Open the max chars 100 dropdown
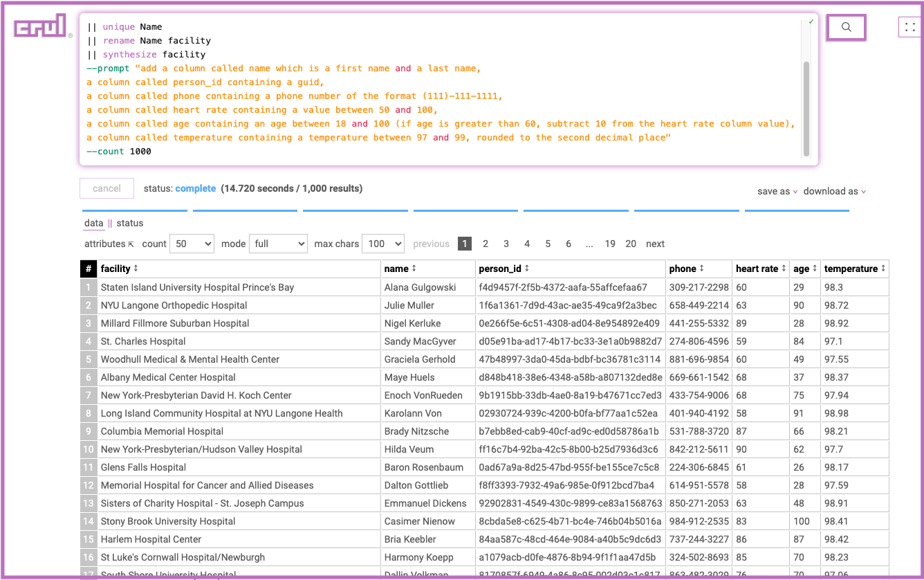Image resolution: width=924 pixels, height=580 pixels. click(383, 244)
